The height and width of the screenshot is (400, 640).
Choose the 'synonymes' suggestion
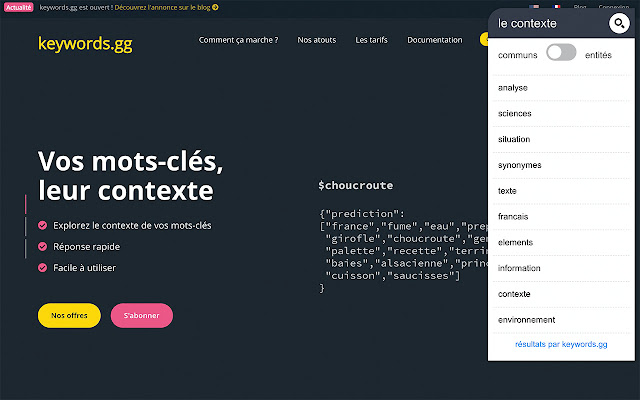(561, 165)
